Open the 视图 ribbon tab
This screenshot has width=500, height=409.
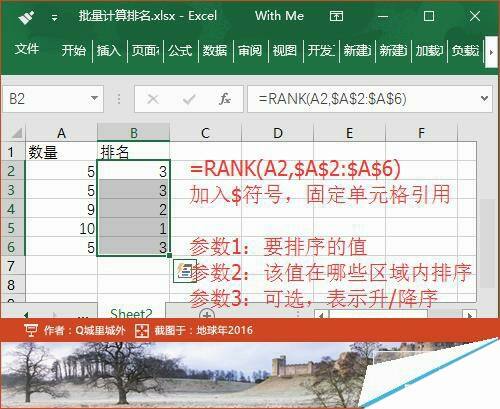click(285, 50)
